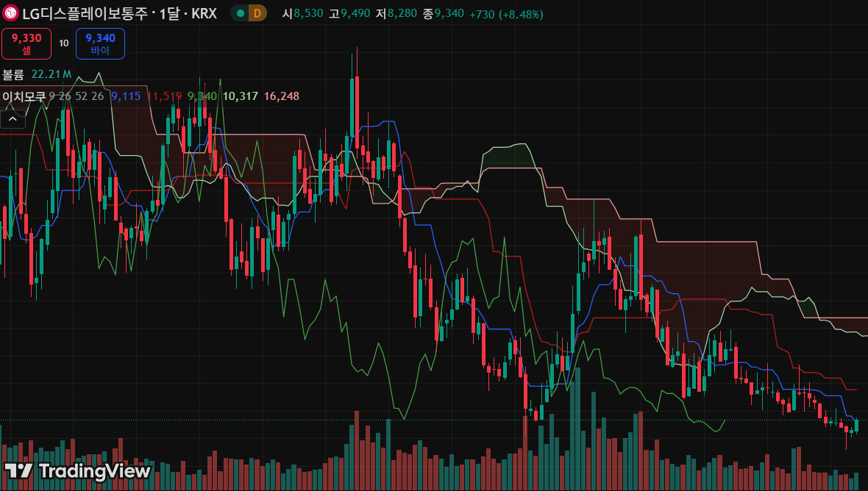Open the TradingView logo link

(x=77, y=470)
